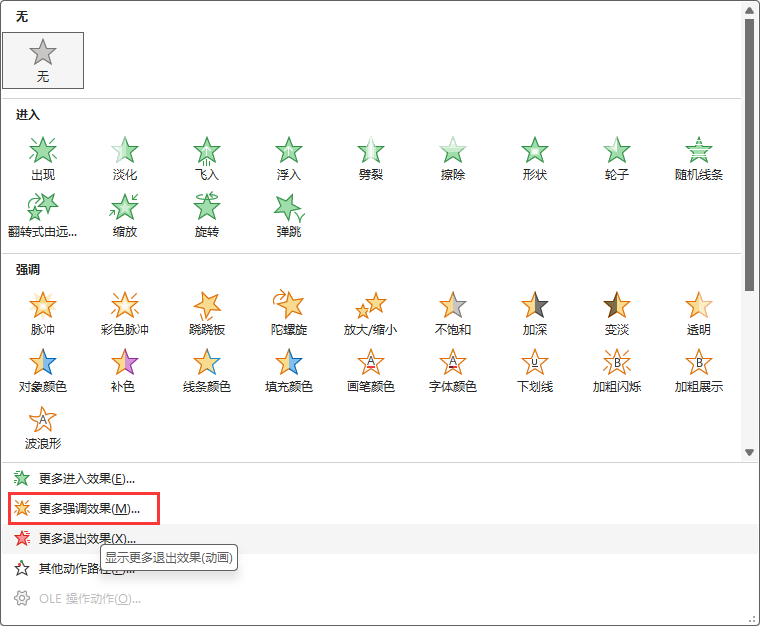Open 更多强调效果(M)... menu entry
760x626 pixels.
click(379, 509)
